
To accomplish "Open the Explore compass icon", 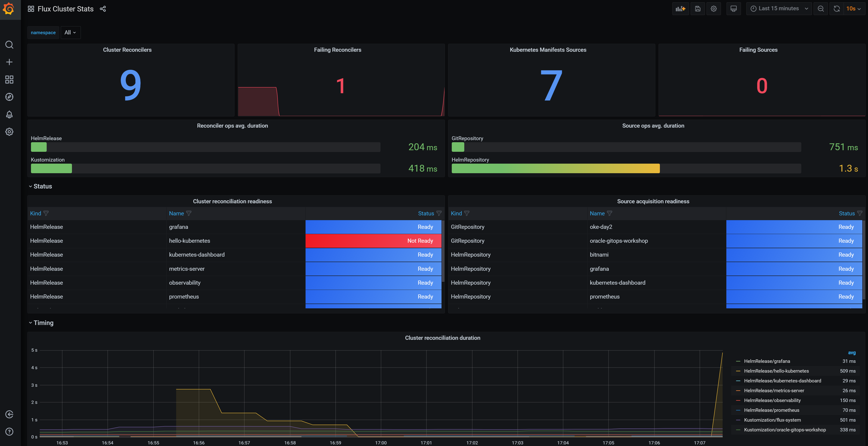I will pyautogui.click(x=9, y=97).
